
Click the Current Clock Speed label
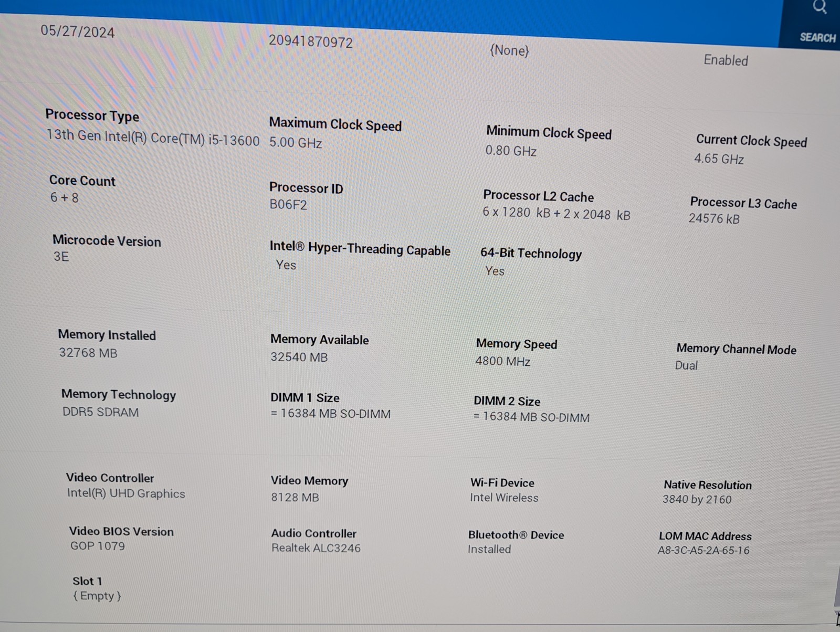(x=751, y=141)
